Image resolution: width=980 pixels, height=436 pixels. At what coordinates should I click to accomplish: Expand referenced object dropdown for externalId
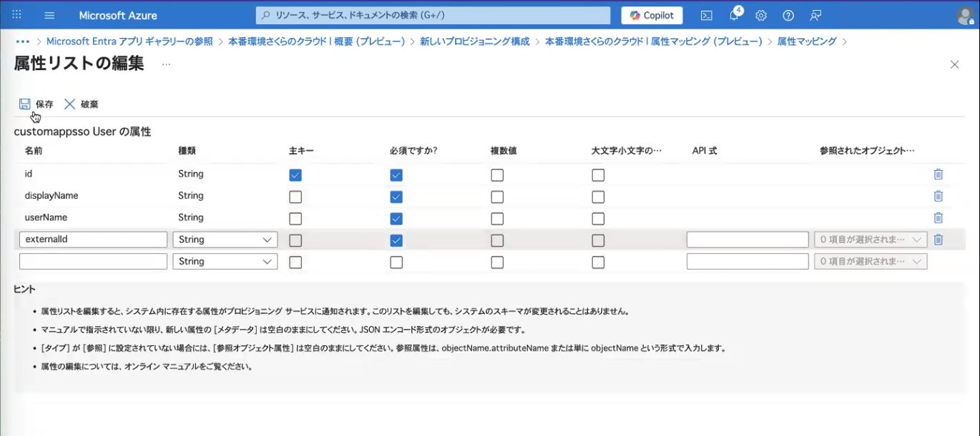click(871, 239)
